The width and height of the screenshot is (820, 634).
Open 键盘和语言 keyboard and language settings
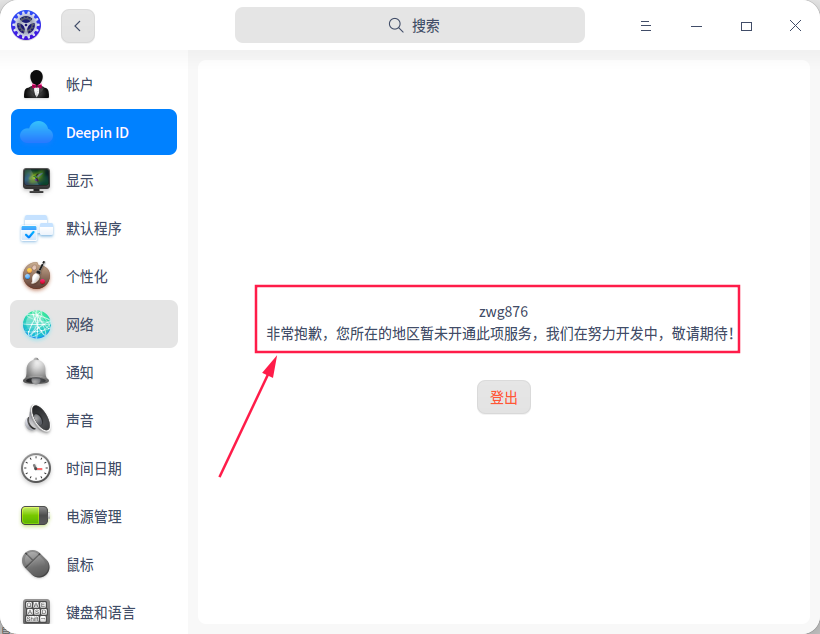pyautogui.click(x=94, y=612)
